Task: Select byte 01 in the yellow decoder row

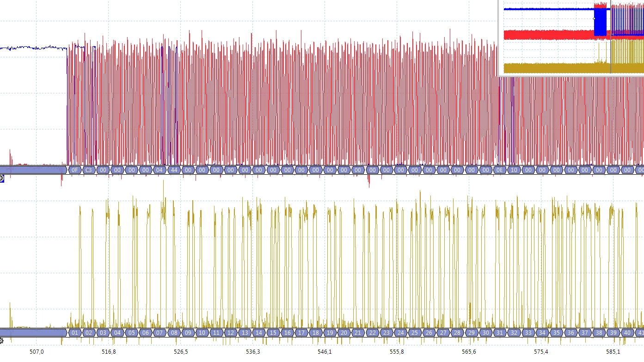Action: click(x=75, y=332)
